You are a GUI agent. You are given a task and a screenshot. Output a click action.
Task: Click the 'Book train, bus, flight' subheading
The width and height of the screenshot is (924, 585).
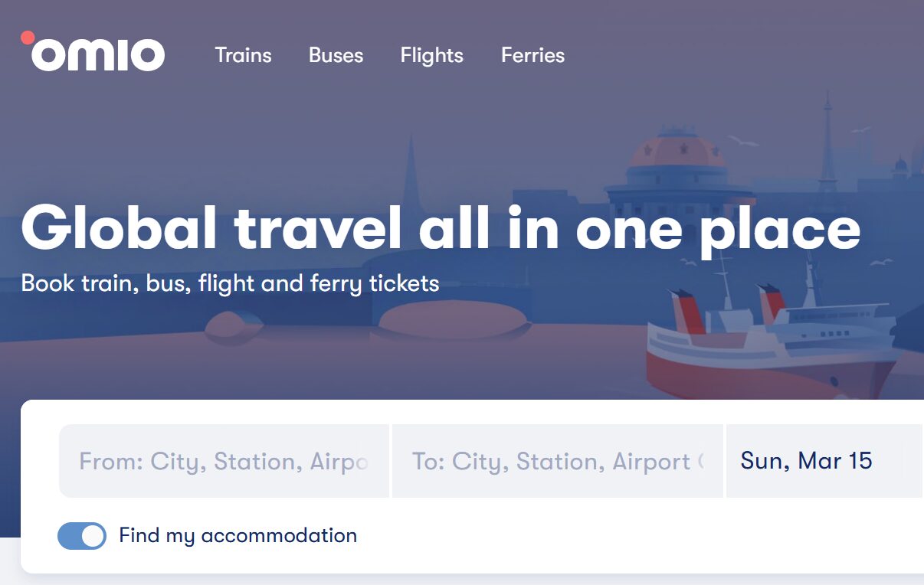point(230,283)
